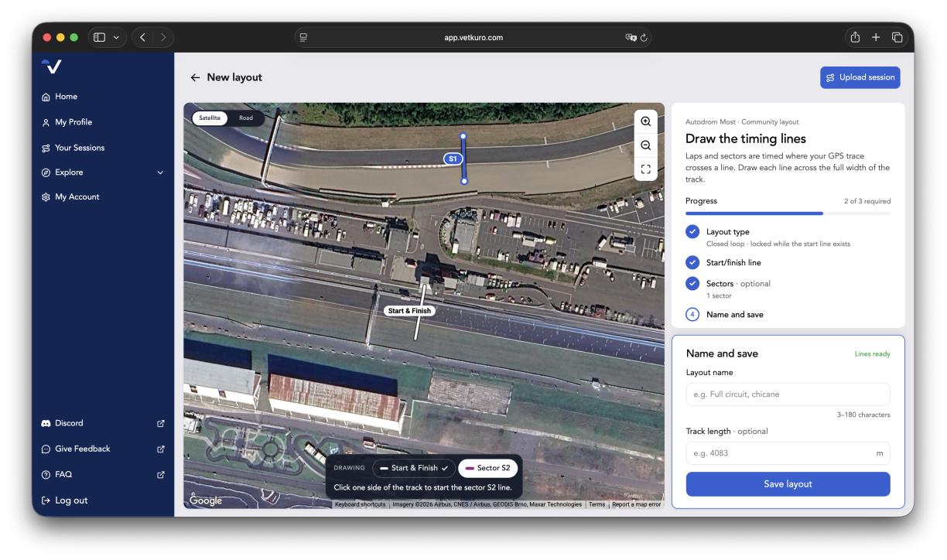Click the reader icon in address bar
This screenshot has width=947, height=560.
(304, 37)
